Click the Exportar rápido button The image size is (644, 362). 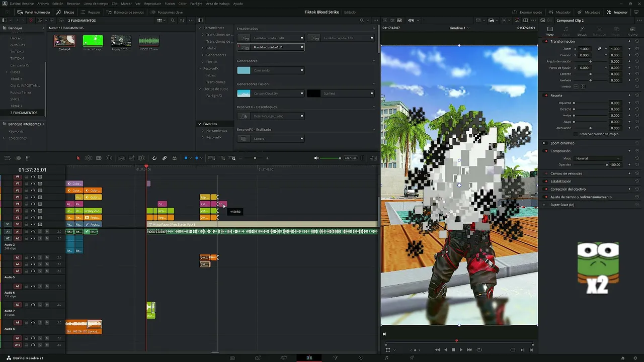528,12
